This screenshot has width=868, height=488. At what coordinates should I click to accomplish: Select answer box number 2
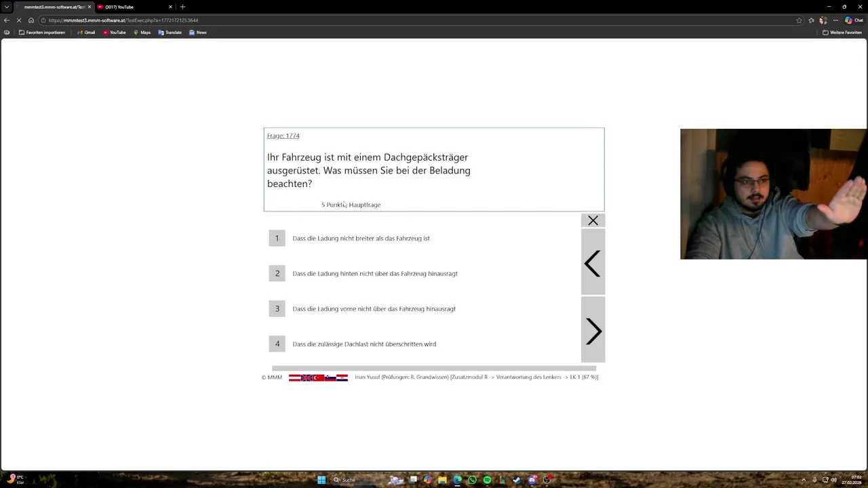tap(277, 273)
